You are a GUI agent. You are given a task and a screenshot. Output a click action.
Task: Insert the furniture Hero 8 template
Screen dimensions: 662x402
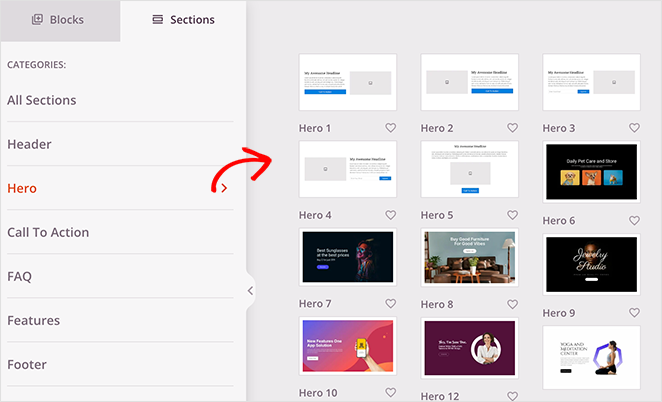pyautogui.click(x=469, y=257)
